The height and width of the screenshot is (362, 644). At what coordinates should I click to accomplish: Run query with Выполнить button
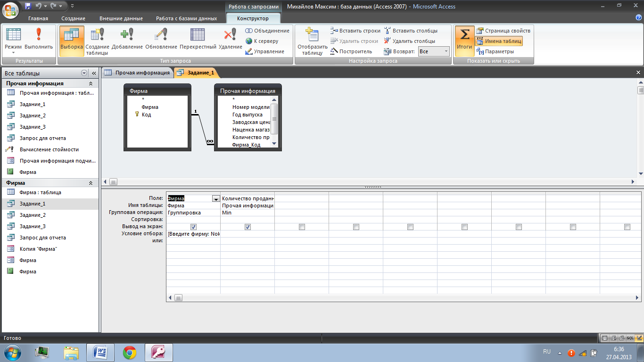tap(39, 41)
